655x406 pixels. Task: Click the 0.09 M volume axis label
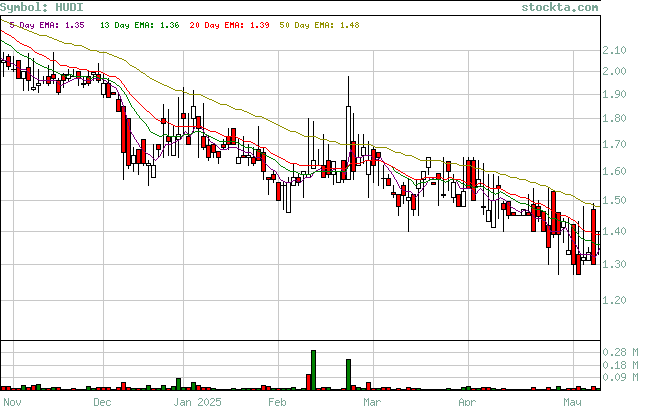[621, 378]
